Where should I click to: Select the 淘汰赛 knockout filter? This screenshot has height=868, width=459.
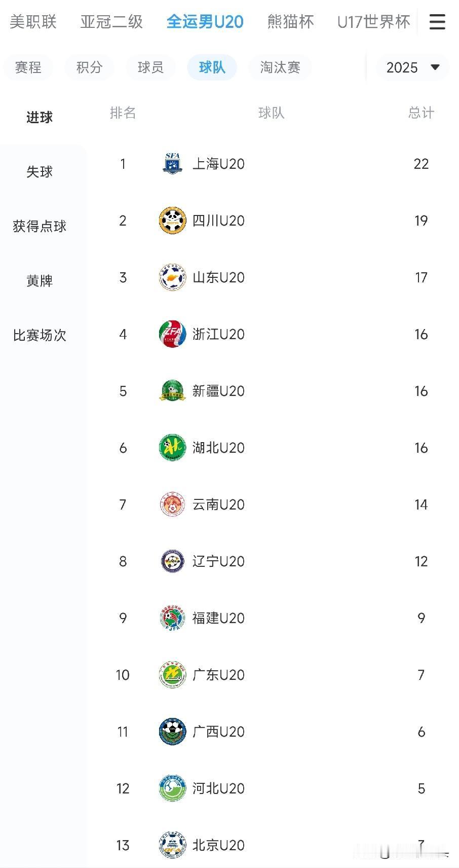click(280, 67)
